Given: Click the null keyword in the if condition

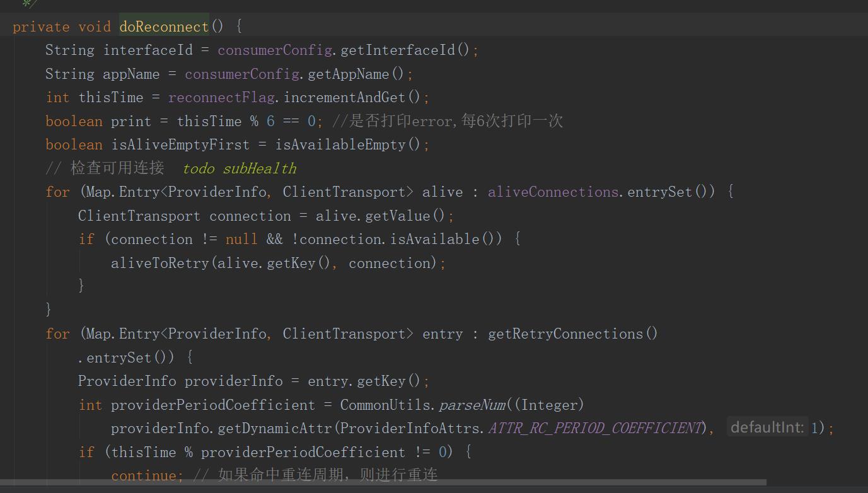Looking at the screenshot, I should 241,239.
